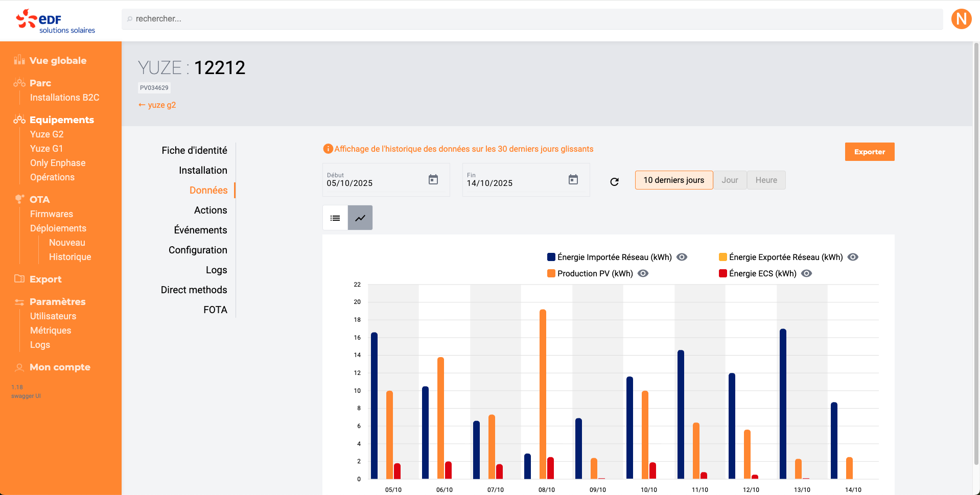Select the line chart view icon
This screenshot has width=980, height=495.
[360, 218]
